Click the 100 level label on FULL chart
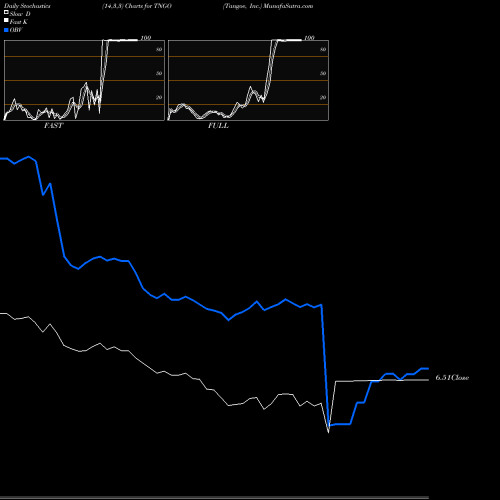This screenshot has height=500, width=500. point(309,38)
